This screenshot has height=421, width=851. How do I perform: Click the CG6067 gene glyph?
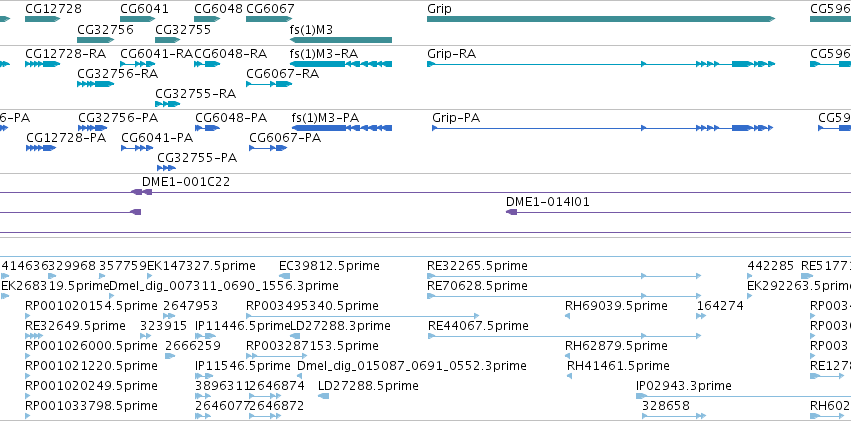[269, 19]
